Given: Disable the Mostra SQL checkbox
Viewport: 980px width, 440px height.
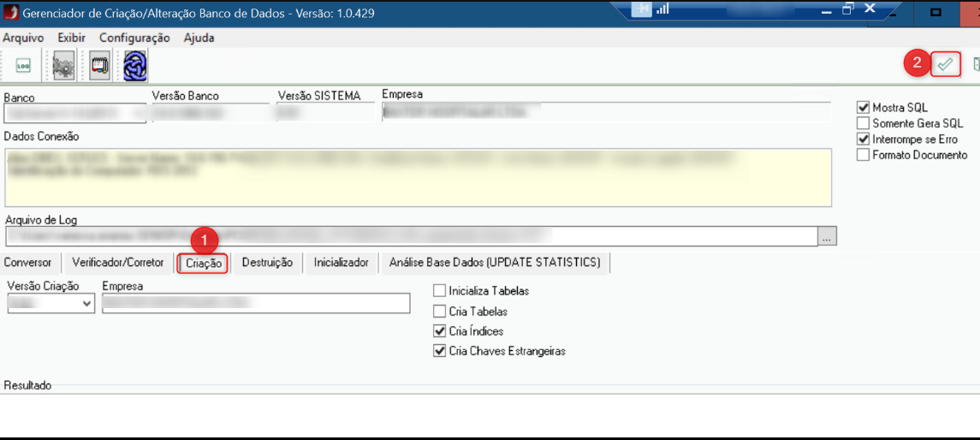Looking at the screenshot, I should tap(864, 108).
